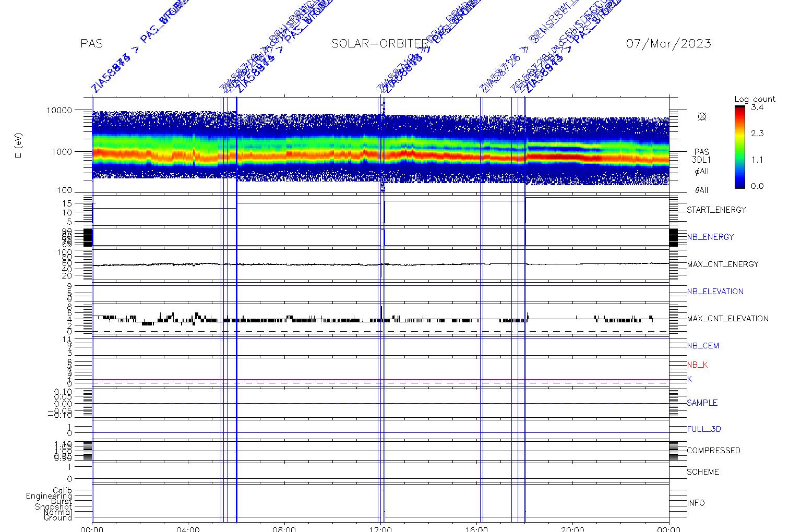Click the 2.3 color scale value
The height and width of the screenshot is (532, 789).
point(757,134)
